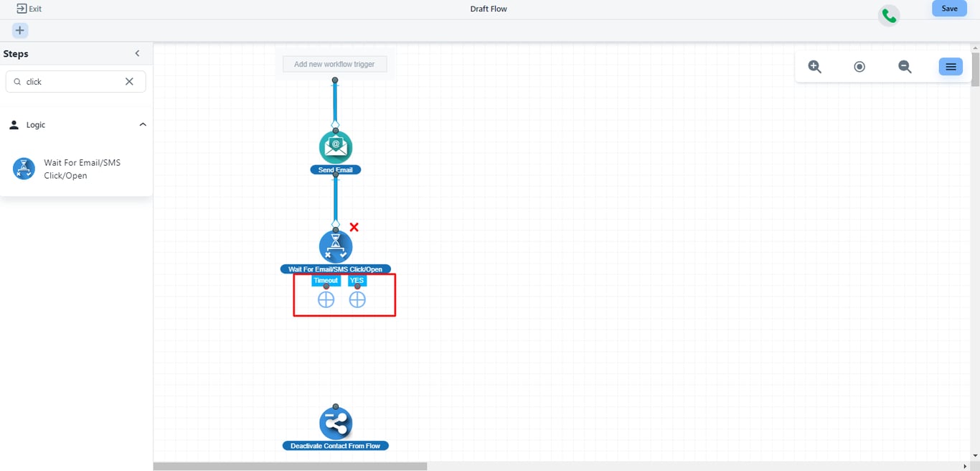Clear the step search text
This screenshot has width=980, height=471.
(129, 82)
